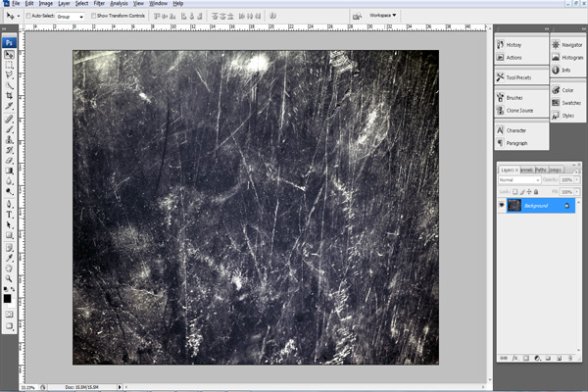Select the Eraser tool

pos(9,160)
